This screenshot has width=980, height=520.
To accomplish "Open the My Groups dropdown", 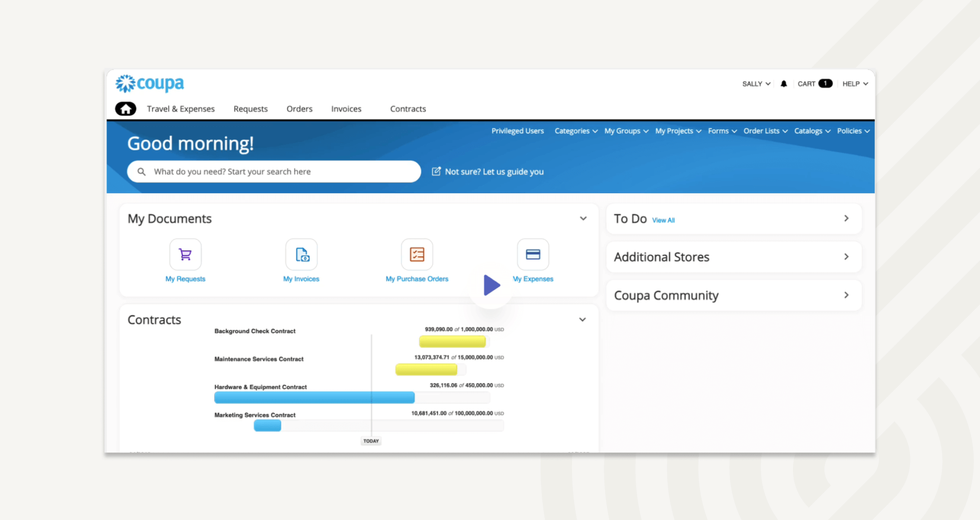I will coord(626,131).
